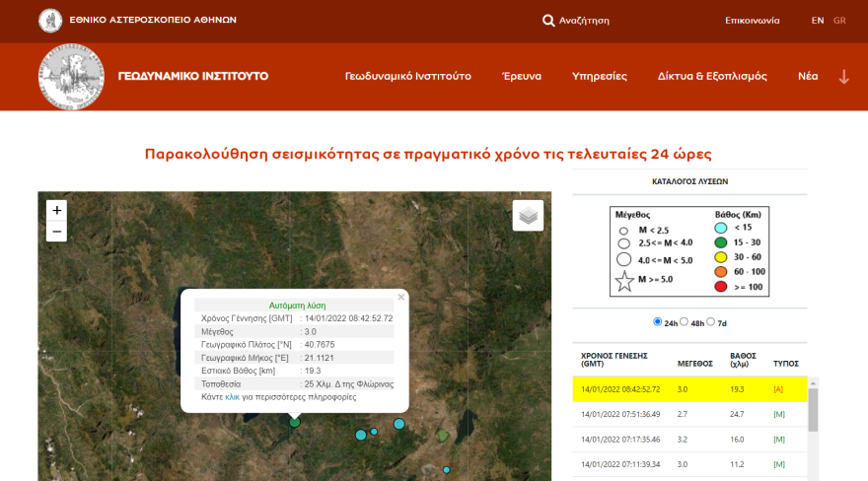Select the 48h time range radio
This screenshot has width=868, height=481.
pos(684,321)
